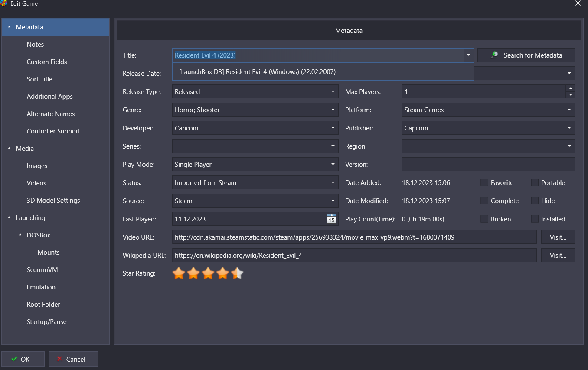Click into the Title text field
The image size is (588, 370).
click(x=317, y=55)
